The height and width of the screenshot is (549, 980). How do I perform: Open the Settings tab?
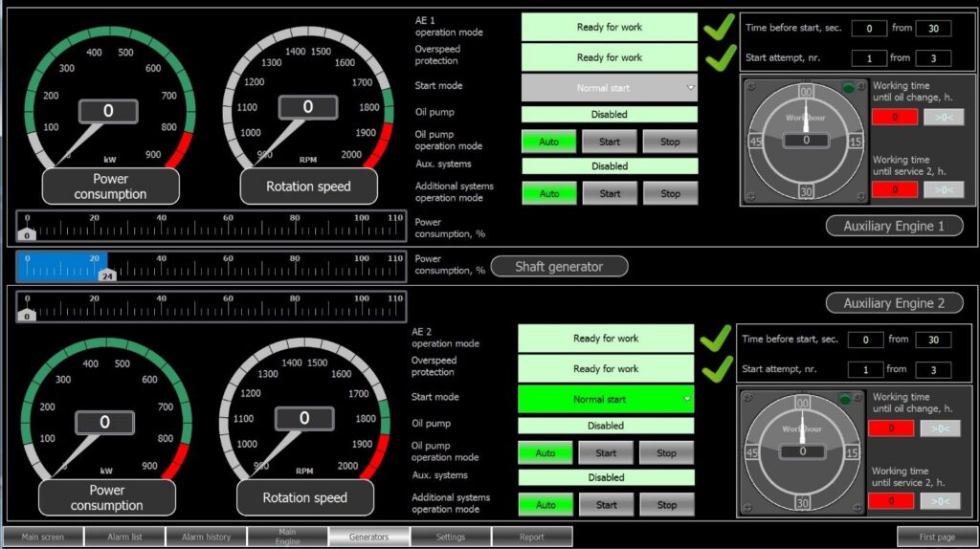tap(451, 537)
